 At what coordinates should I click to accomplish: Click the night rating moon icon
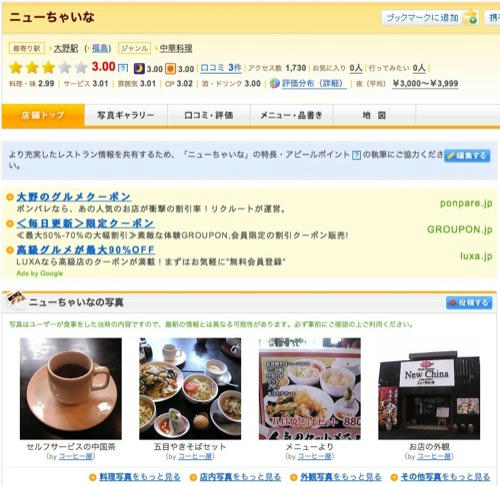point(139,68)
